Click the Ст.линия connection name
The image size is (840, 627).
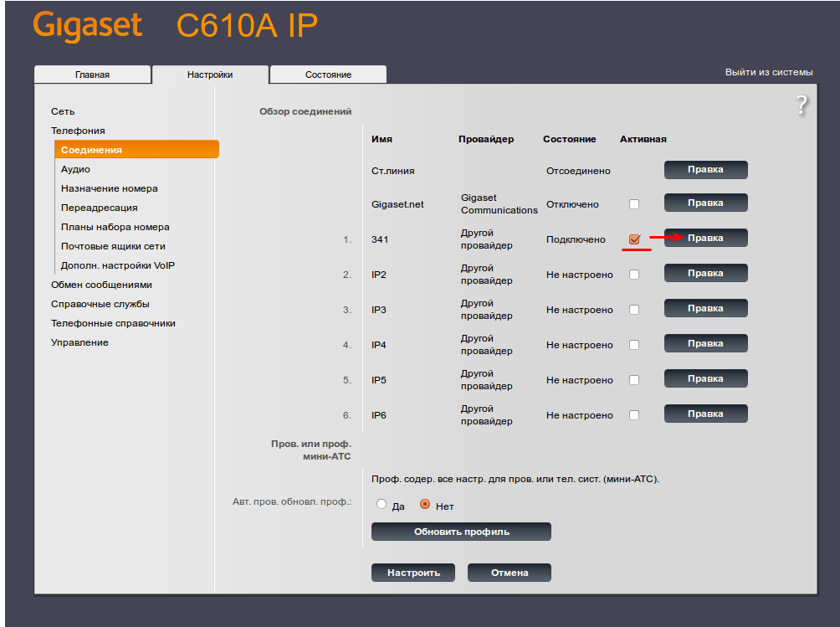pos(392,171)
